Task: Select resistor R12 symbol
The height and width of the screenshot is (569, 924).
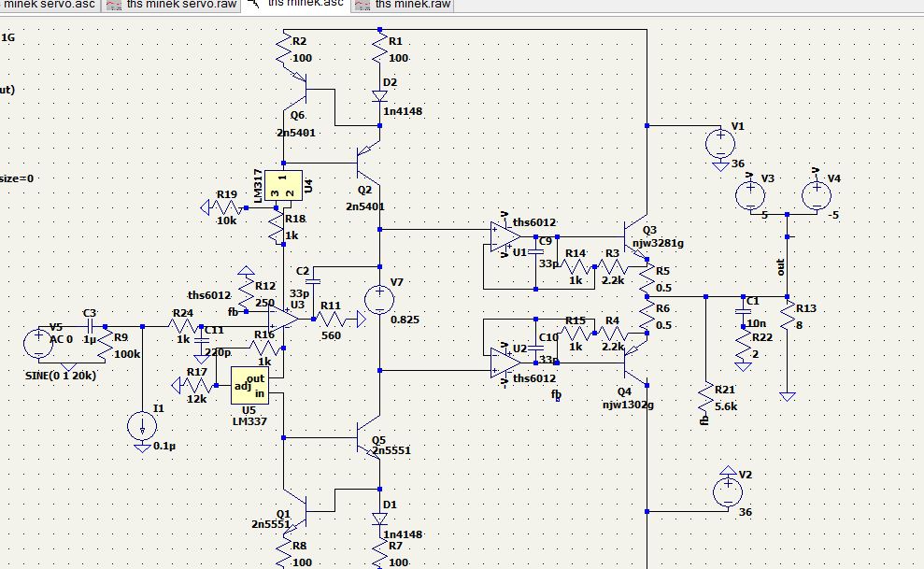Action: coord(247,292)
